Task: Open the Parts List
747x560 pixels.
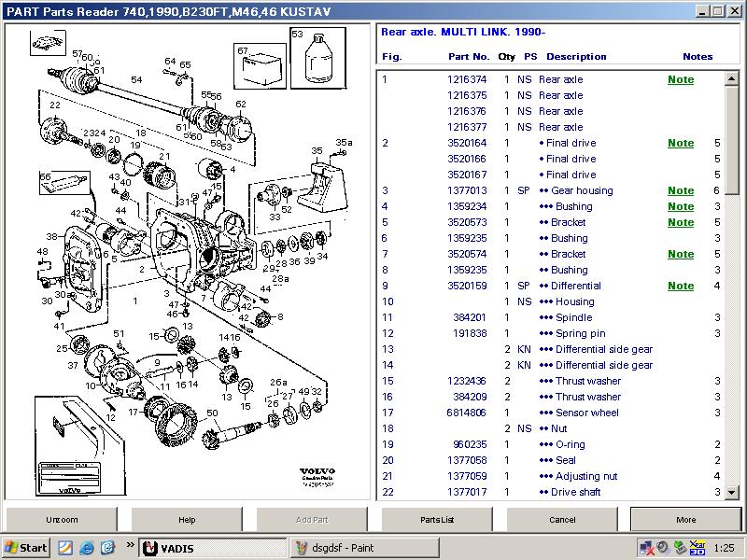Action: [x=436, y=519]
